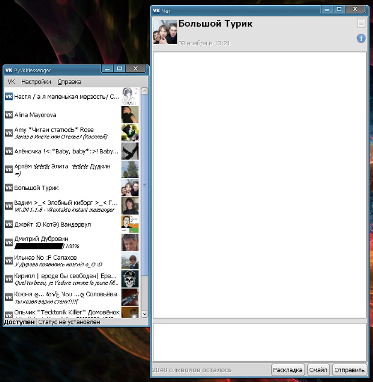The image size is (373, 382).
Task: Click the VK icon beside Дмитрий Дубровин
Action: click(9, 243)
